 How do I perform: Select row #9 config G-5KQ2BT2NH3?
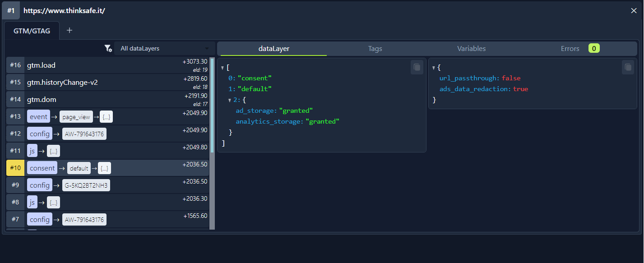click(x=108, y=185)
